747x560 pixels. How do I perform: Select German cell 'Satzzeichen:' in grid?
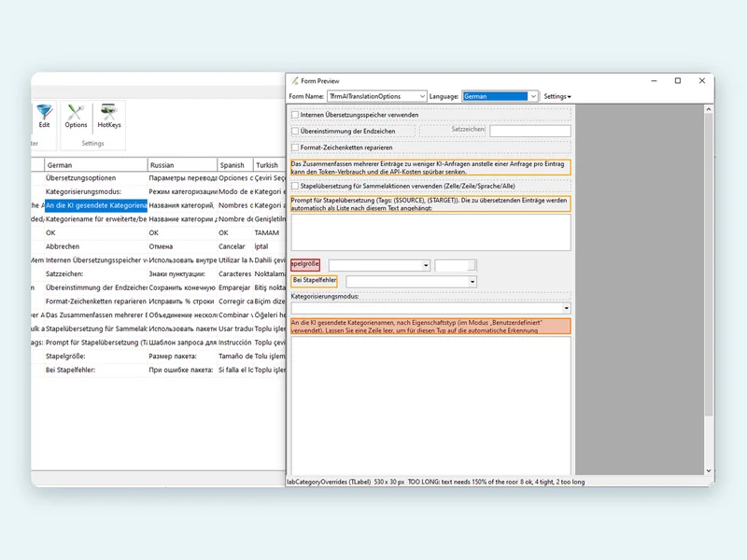[x=96, y=273]
